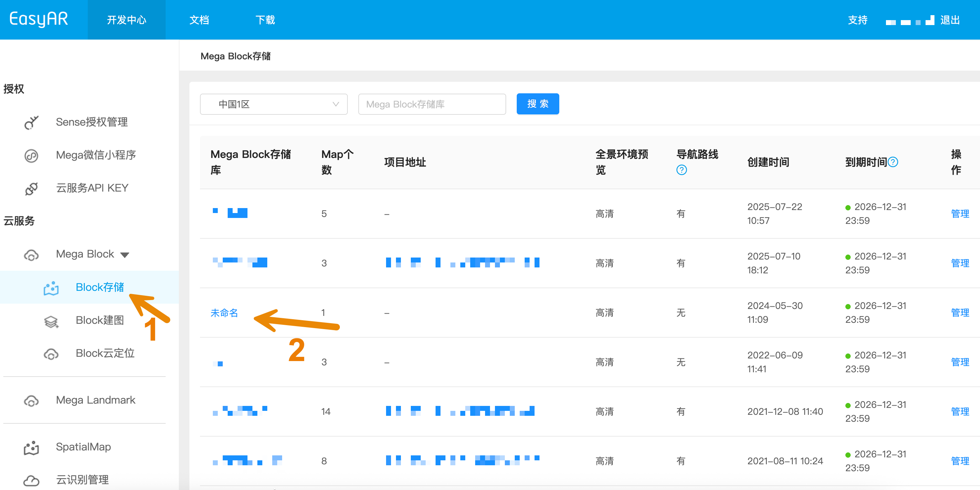Image resolution: width=980 pixels, height=490 pixels.
Task: Click the Mega Landmark cloud icon
Action: point(32,401)
